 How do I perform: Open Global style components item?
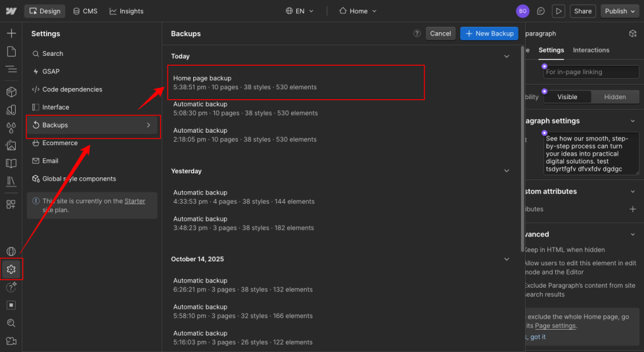pos(92,179)
